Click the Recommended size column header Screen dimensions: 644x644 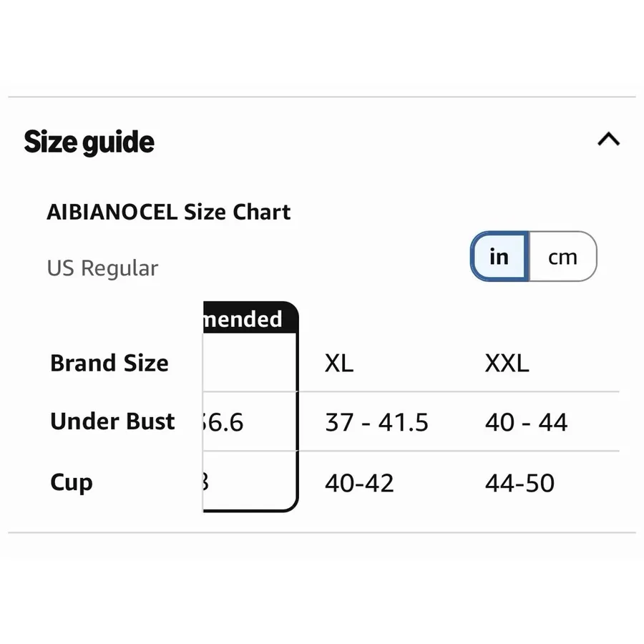(x=250, y=318)
